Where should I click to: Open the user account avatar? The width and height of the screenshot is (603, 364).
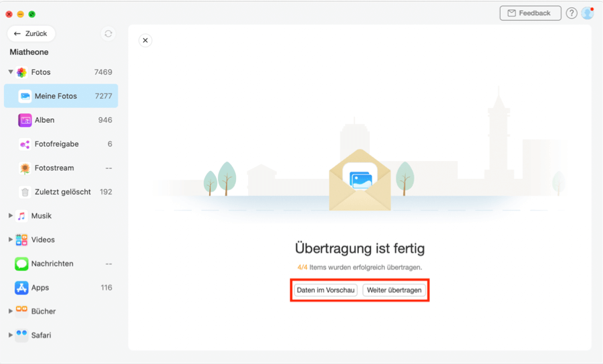[588, 13]
